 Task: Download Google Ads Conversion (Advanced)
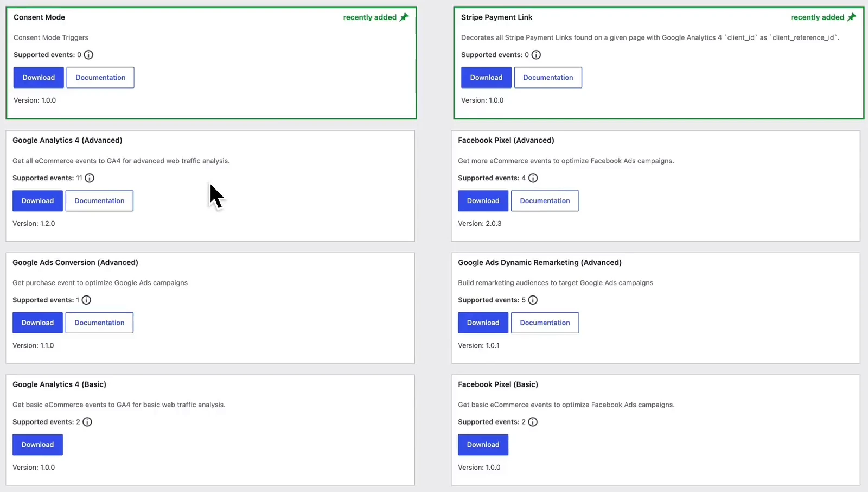tap(37, 323)
